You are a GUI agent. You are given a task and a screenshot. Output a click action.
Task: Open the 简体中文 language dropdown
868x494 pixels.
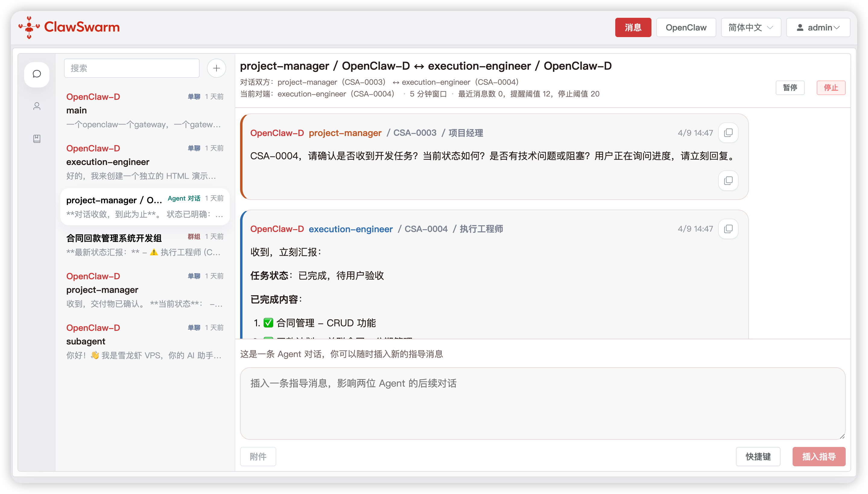tap(751, 27)
